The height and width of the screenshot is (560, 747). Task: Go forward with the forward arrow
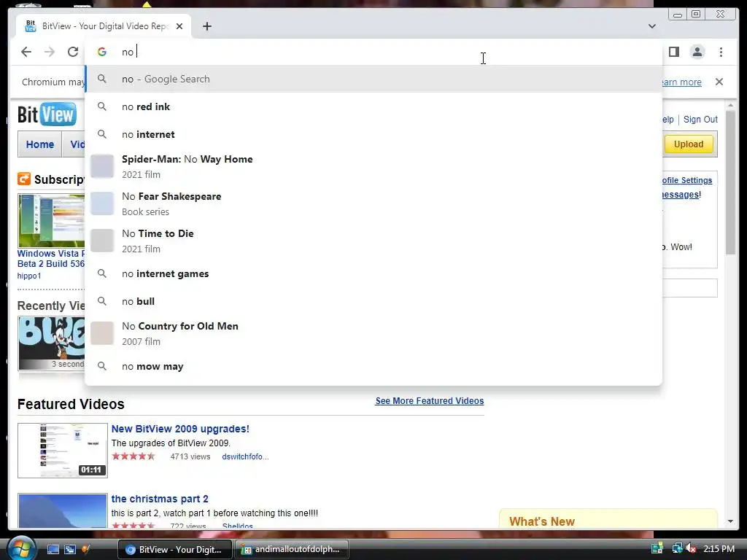pyautogui.click(x=50, y=52)
